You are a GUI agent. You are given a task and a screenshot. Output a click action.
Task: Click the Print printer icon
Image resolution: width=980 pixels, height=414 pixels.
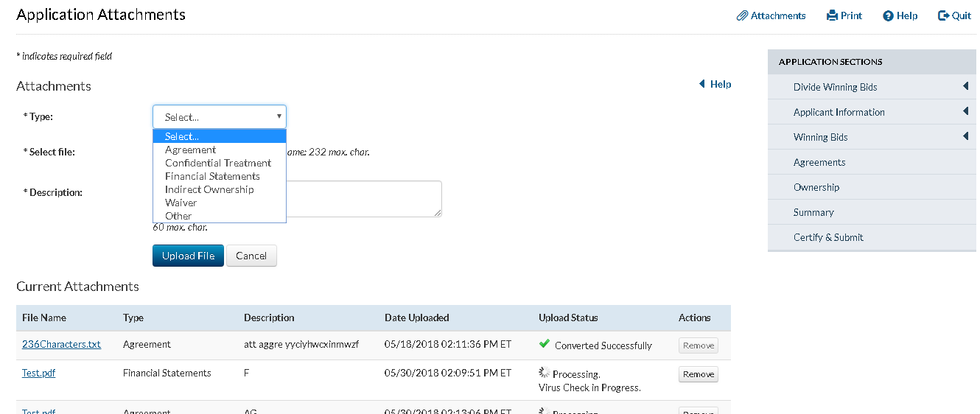[x=832, y=15]
